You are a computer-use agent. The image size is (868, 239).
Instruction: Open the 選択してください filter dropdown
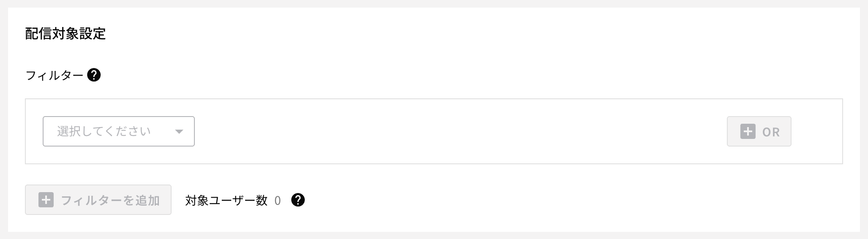[x=118, y=131]
